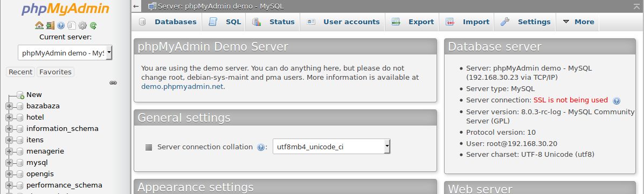
Task: Switch to the Databases tab
Action: click(167, 22)
